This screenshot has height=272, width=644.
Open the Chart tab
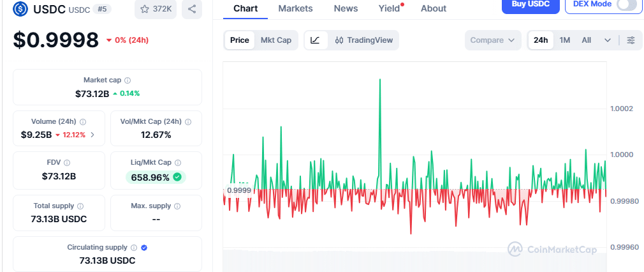[x=245, y=8]
